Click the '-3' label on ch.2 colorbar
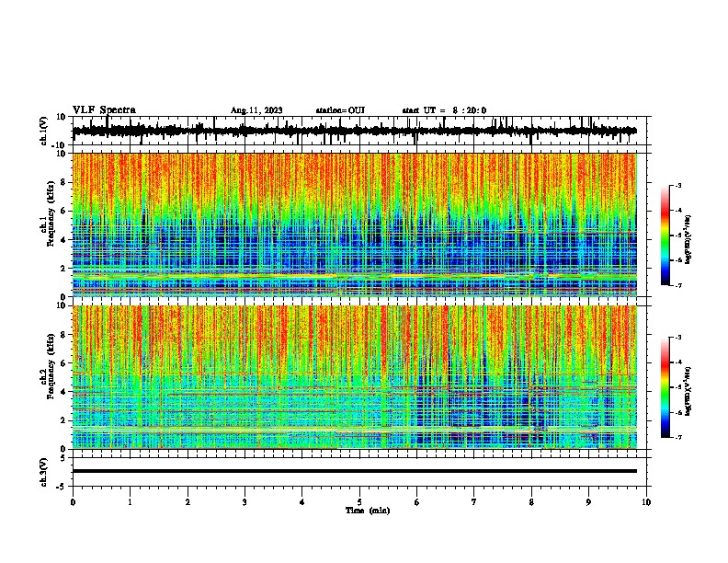The image size is (728, 563). 677,338
